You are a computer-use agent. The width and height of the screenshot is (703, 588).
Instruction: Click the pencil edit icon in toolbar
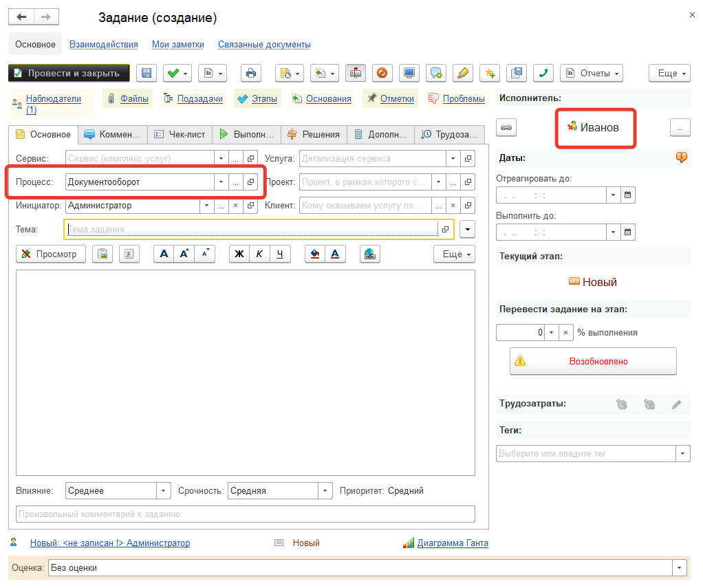(x=463, y=73)
